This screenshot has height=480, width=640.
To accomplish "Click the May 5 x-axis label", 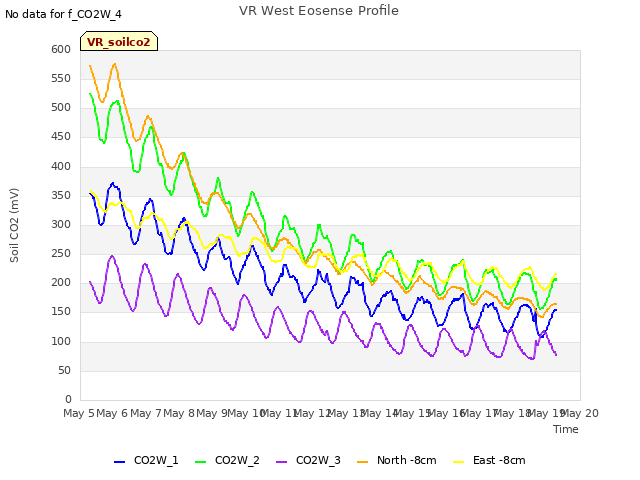I will [x=79, y=413].
